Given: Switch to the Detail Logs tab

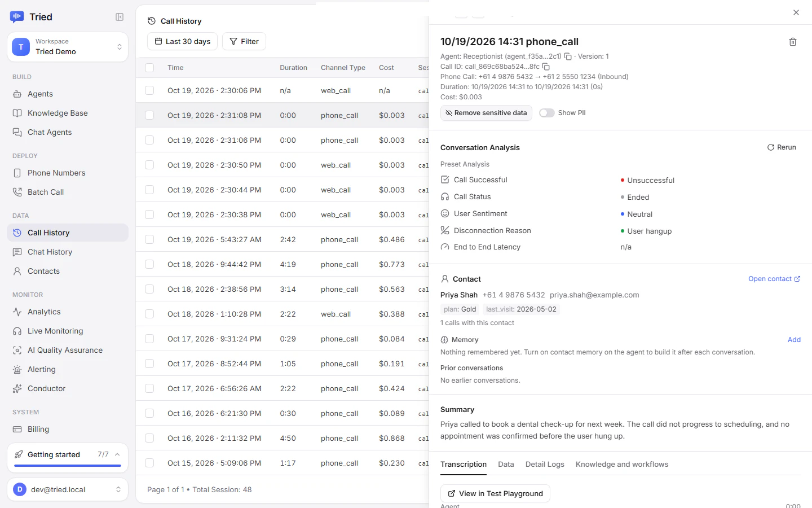Looking at the screenshot, I should pyautogui.click(x=545, y=464).
